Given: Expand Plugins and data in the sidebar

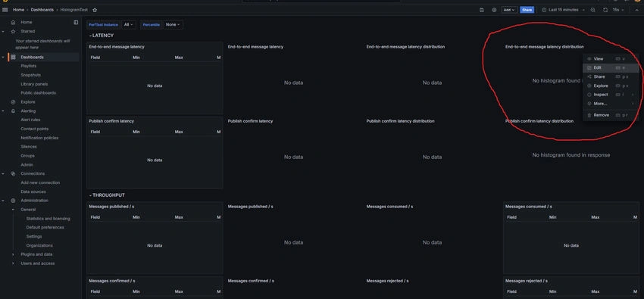Looking at the screenshot, I should pyautogui.click(x=13, y=254).
